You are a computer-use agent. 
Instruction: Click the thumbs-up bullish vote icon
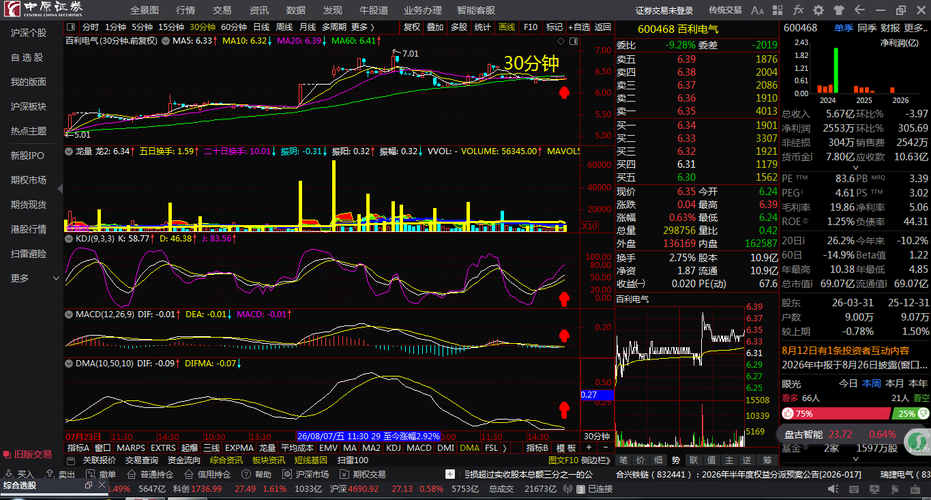tap(788, 413)
